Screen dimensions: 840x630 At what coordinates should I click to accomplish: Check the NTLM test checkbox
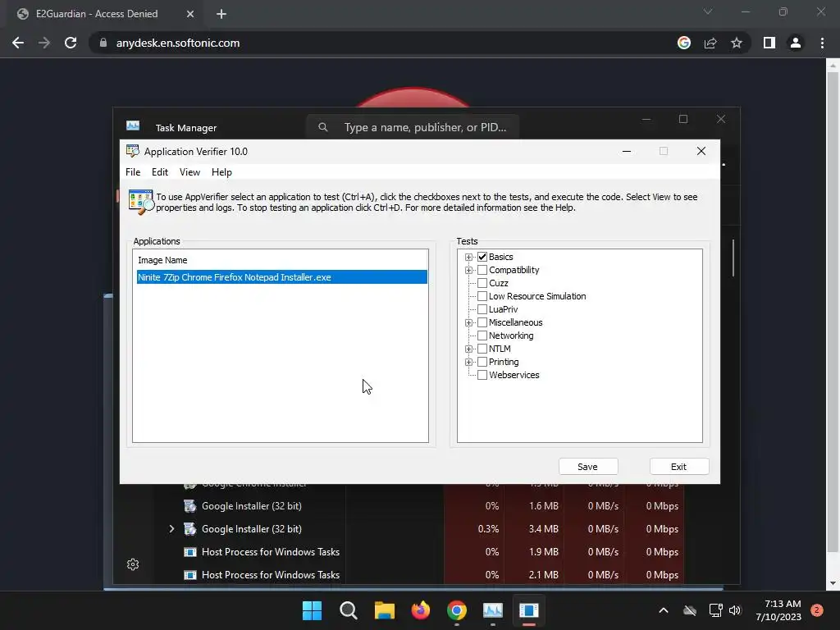click(482, 349)
